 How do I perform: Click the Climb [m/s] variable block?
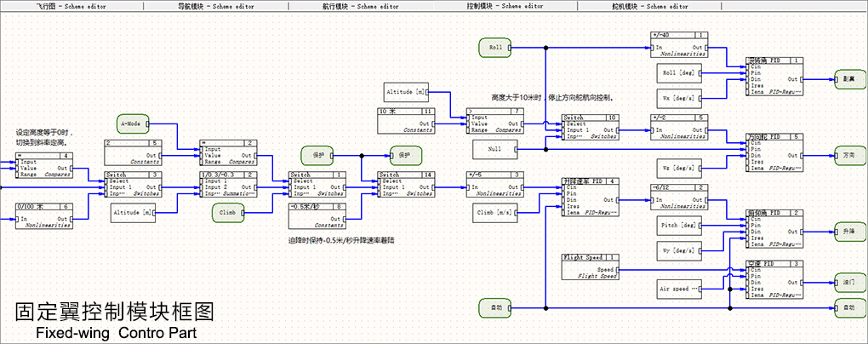coord(494,211)
